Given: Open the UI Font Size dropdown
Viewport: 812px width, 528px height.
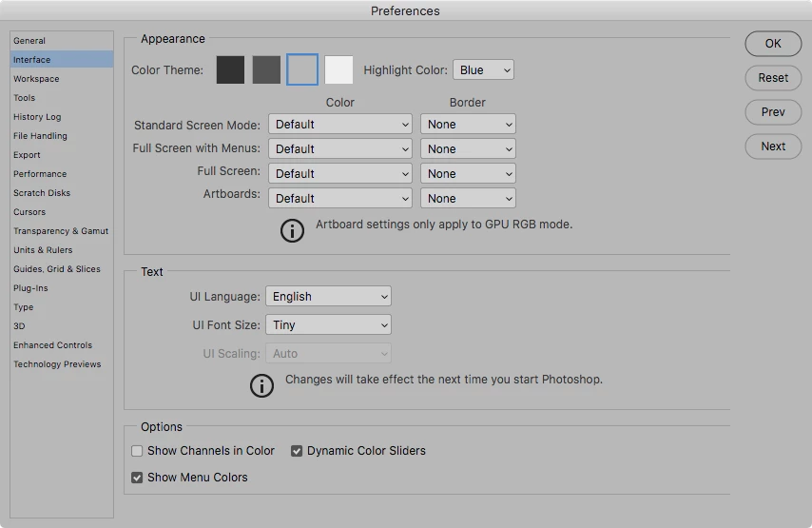Looking at the screenshot, I should click(328, 324).
